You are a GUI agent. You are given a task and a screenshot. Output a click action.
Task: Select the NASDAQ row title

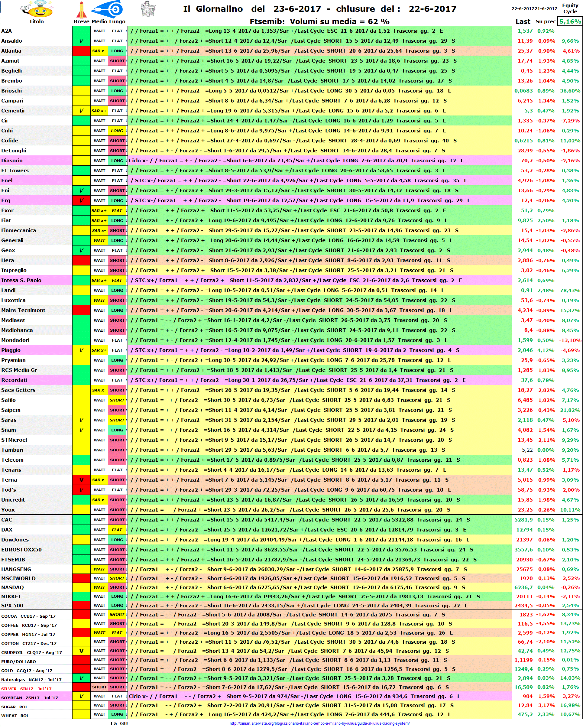point(12,587)
